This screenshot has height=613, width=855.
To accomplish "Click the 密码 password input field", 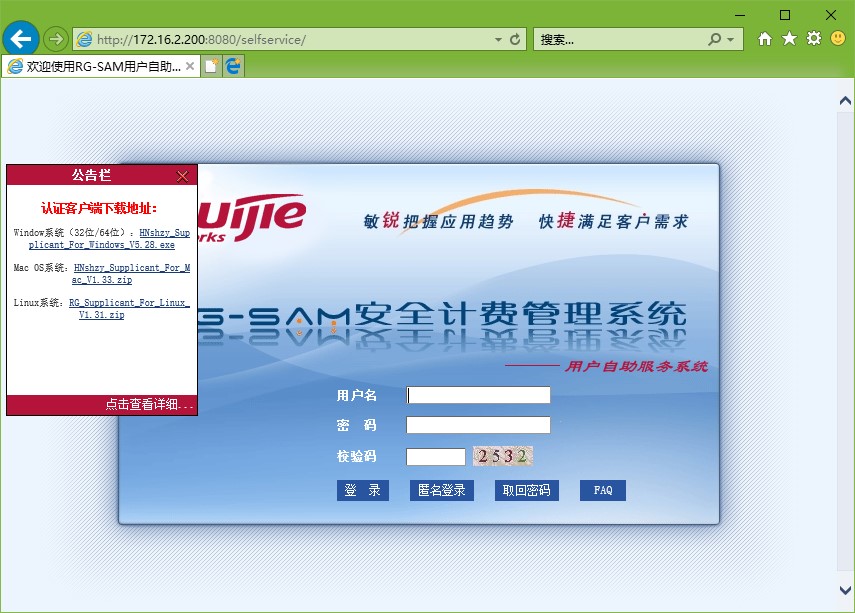I will [x=478, y=425].
